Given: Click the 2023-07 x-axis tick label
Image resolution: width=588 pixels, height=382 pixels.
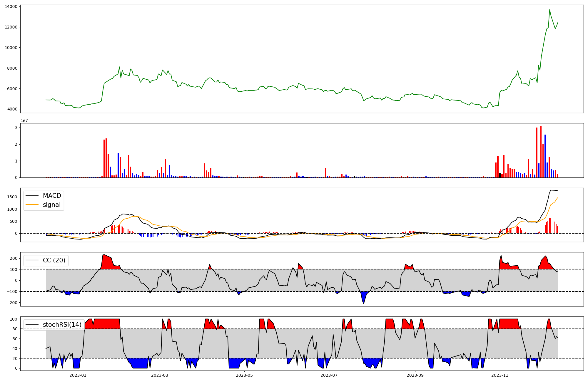Looking at the screenshot, I should click(329, 375).
